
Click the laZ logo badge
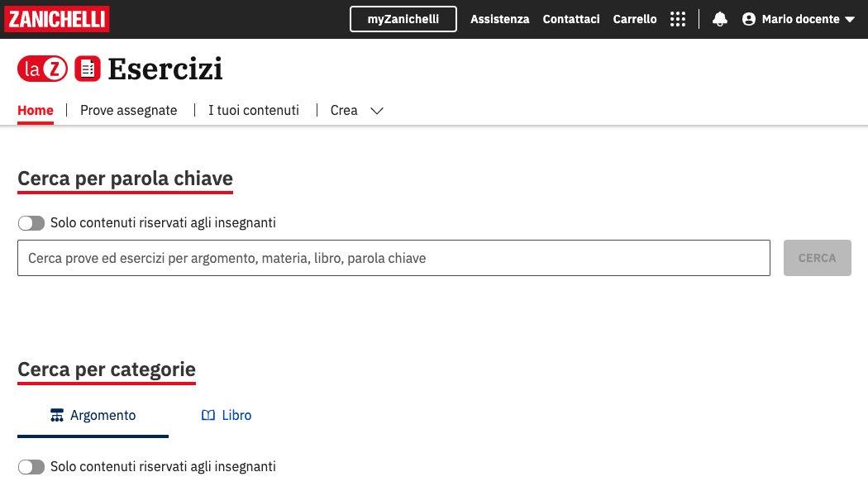click(x=43, y=69)
